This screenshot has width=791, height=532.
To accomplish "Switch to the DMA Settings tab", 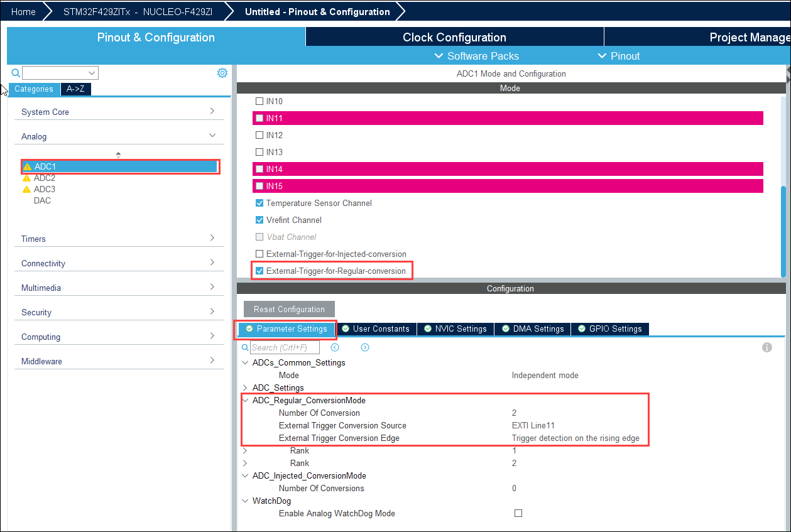I will [x=533, y=328].
